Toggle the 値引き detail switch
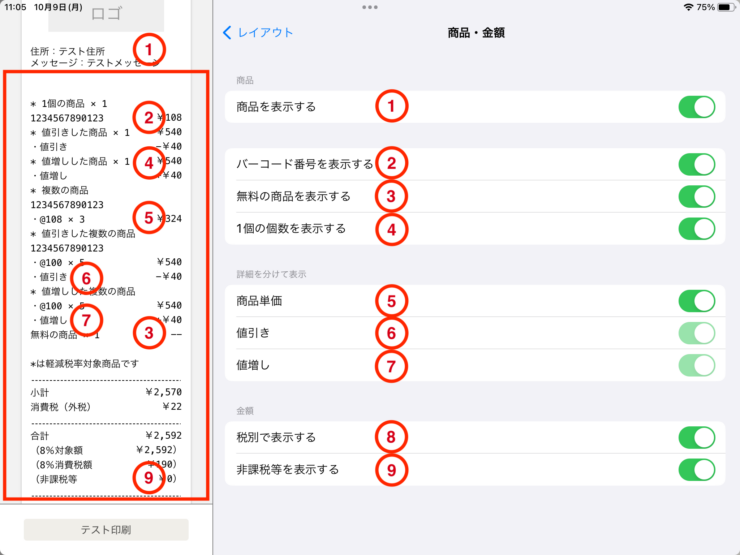The width and height of the screenshot is (740, 555). tap(697, 333)
